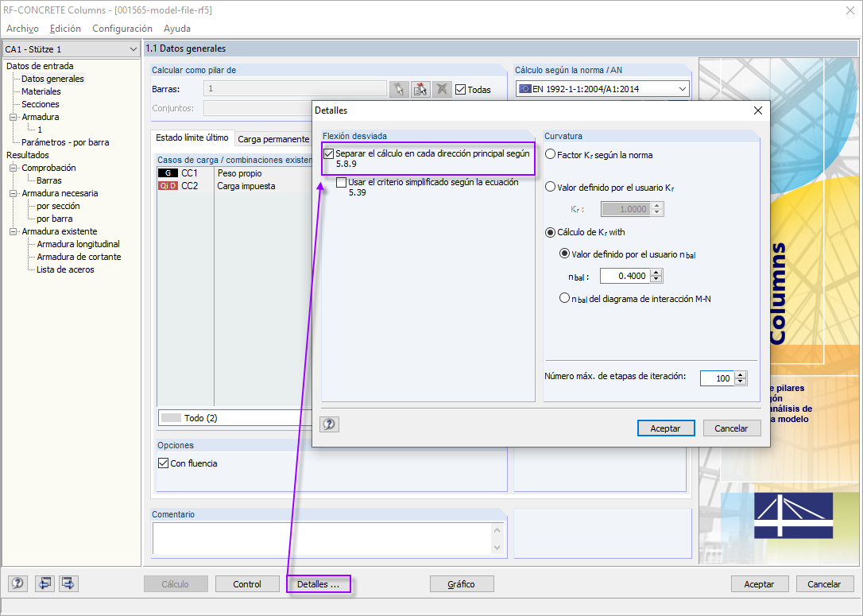This screenshot has width=863, height=616.
Task: Open the Ayuda menu
Action: (177, 29)
